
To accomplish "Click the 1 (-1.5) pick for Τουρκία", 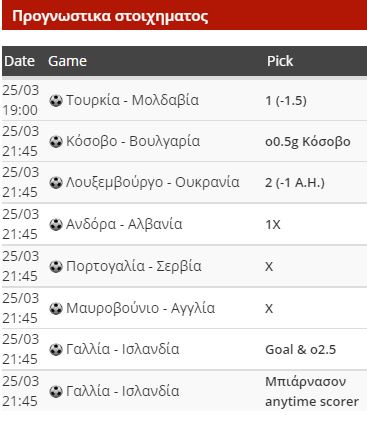I will click(286, 101).
